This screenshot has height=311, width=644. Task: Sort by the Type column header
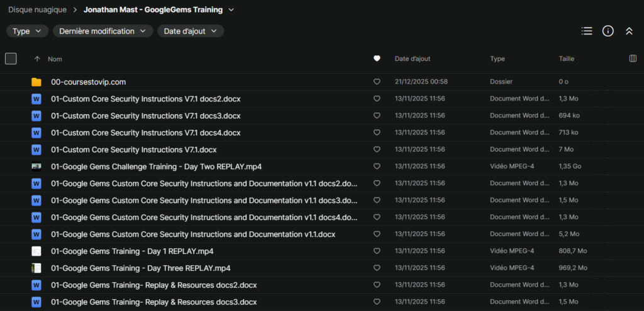[x=497, y=58]
